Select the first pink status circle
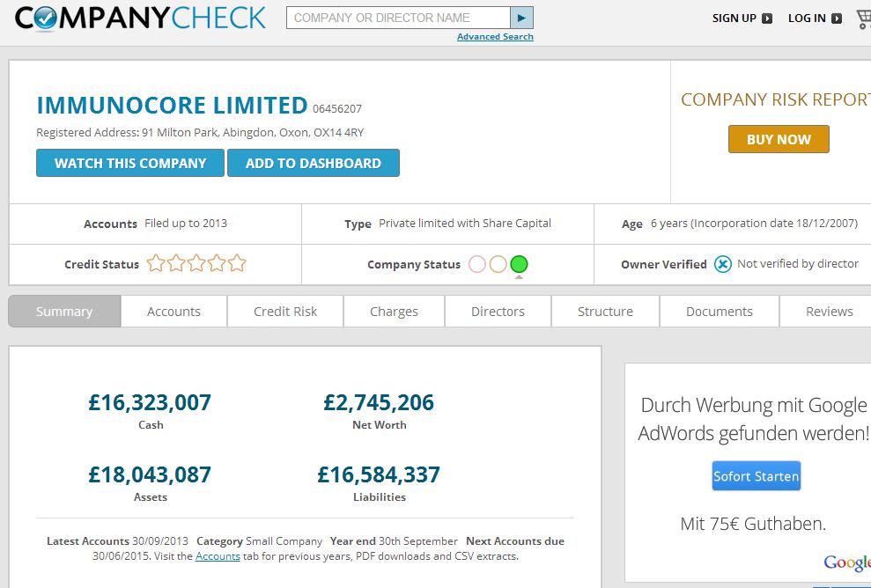 [477, 264]
